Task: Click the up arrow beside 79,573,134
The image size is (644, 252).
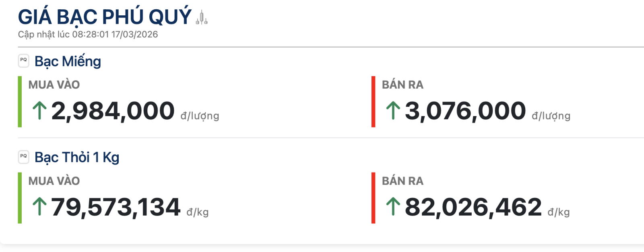Action: pyautogui.click(x=39, y=206)
